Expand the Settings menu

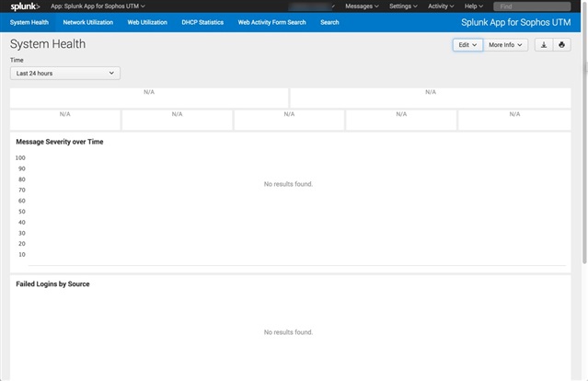[x=403, y=6]
